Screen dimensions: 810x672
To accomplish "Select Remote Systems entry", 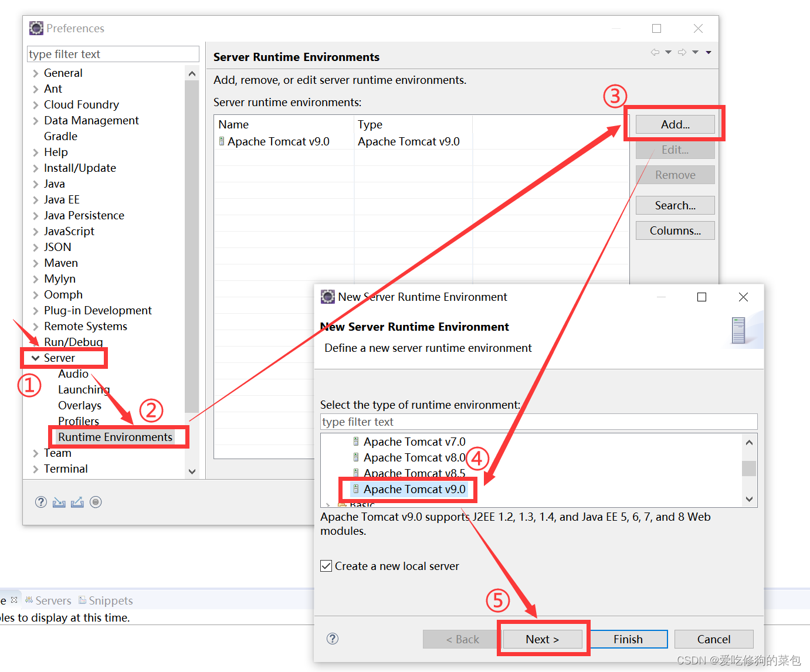I will tap(85, 326).
